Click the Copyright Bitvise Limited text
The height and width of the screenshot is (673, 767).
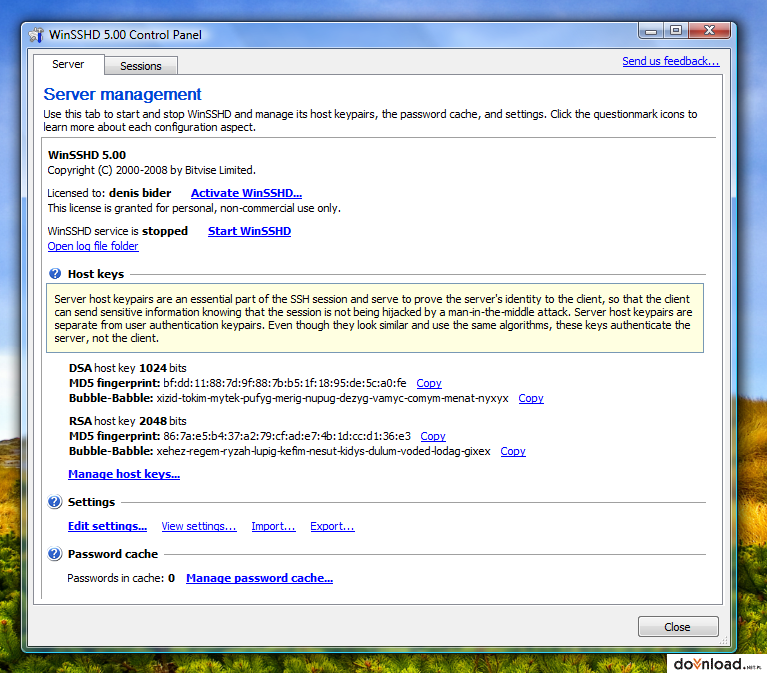[152, 170]
